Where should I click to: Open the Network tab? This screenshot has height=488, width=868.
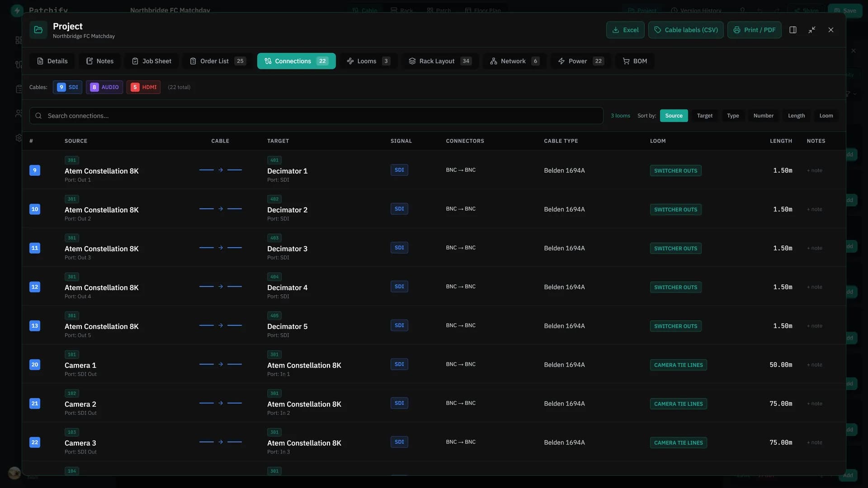[514, 61]
